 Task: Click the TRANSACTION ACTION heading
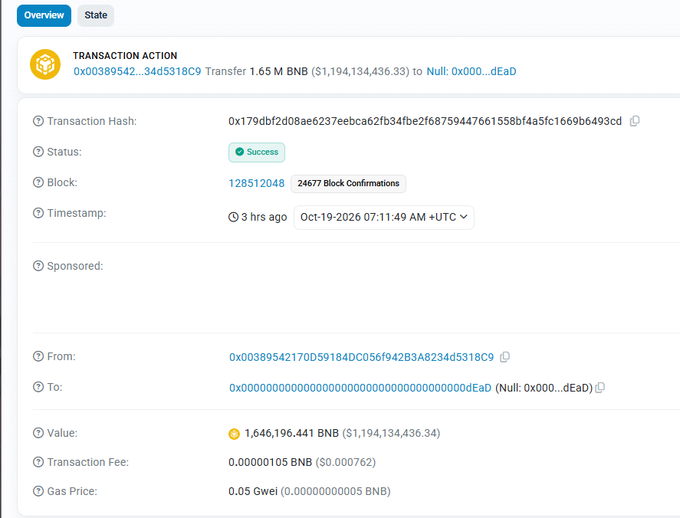click(x=125, y=56)
